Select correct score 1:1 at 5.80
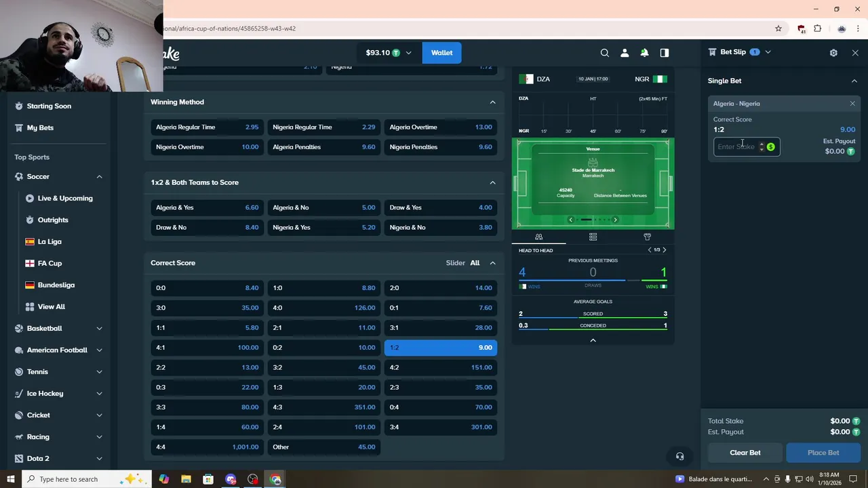This screenshot has height=488, width=868. [207, 328]
